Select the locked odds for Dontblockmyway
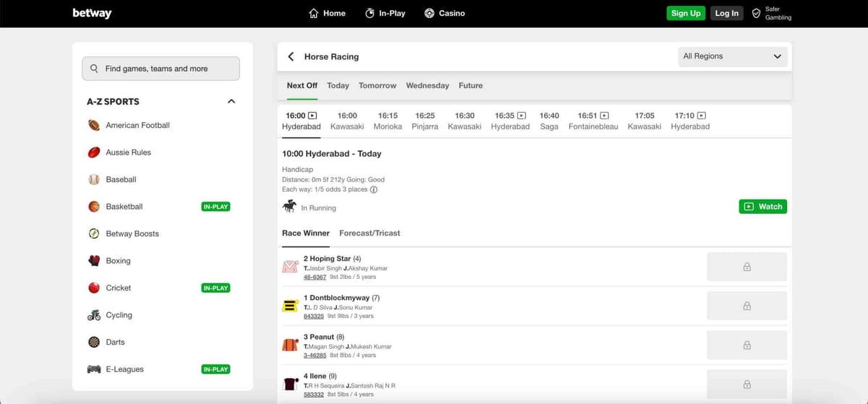This screenshot has width=868, height=404. tap(746, 306)
